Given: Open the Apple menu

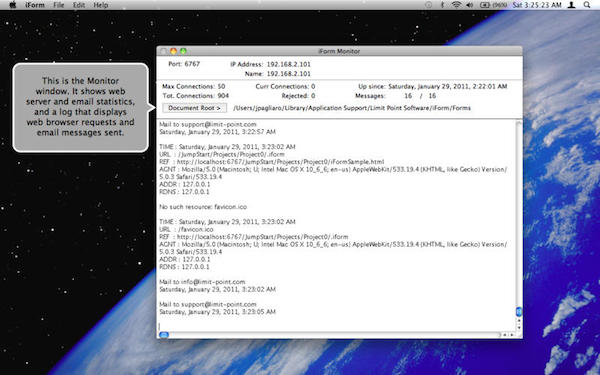Looking at the screenshot, I should pos(13,5).
